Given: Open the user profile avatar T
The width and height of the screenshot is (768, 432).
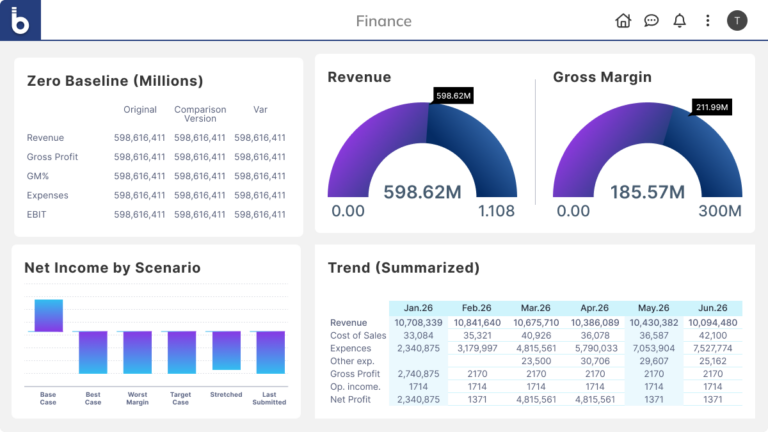Looking at the screenshot, I should point(737,21).
